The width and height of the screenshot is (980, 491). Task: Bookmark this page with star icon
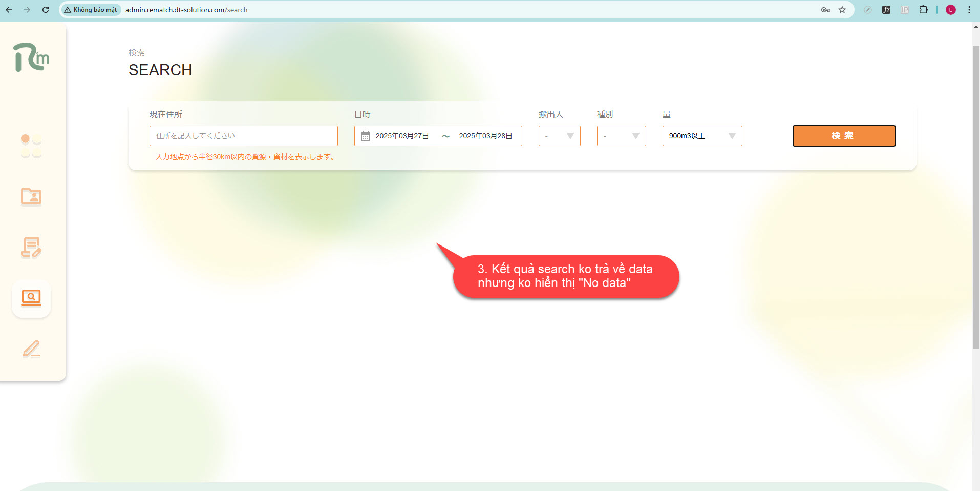842,10
